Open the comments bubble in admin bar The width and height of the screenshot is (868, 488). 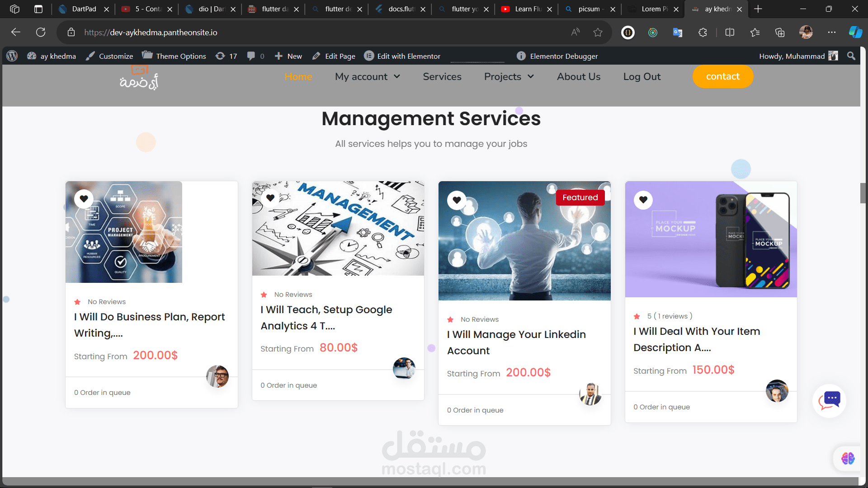click(x=251, y=56)
